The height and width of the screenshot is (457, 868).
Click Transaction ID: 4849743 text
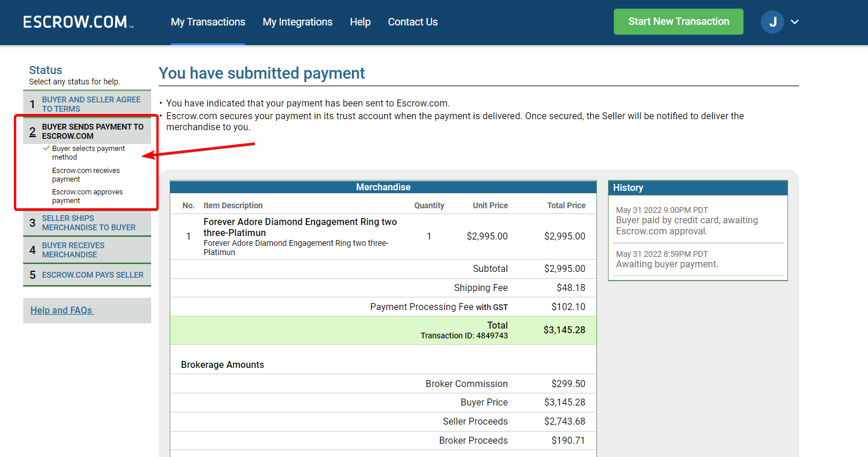coord(464,336)
